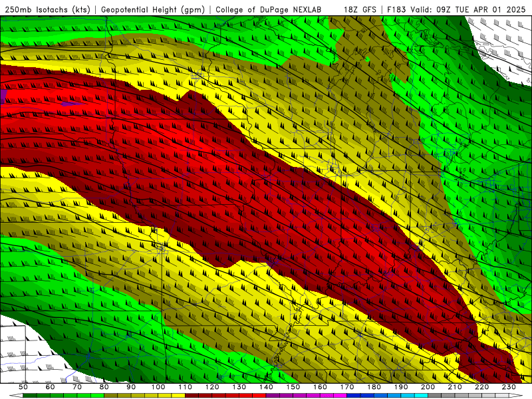The width and height of the screenshot is (532, 399).
Task: Click the 140 knot legend label
Action: (266, 387)
